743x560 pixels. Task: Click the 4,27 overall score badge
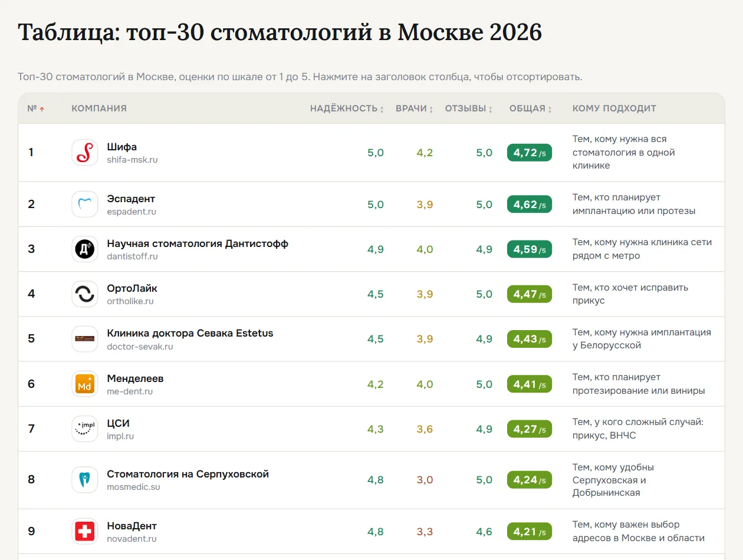tap(530, 429)
